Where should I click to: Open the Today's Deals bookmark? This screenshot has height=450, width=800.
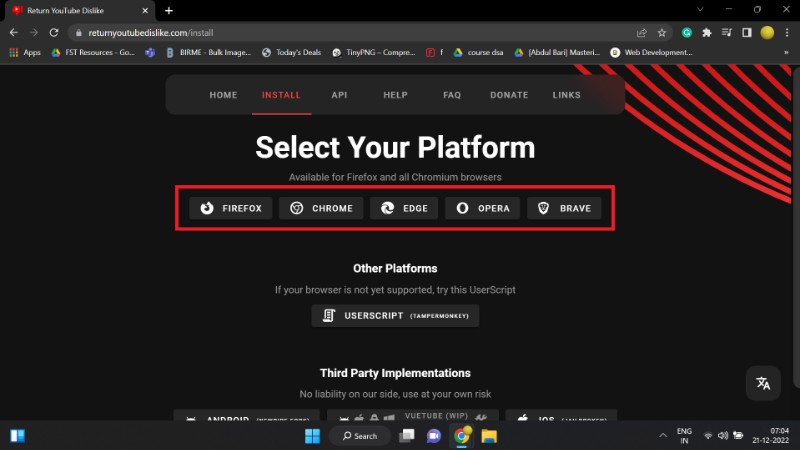coord(291,52)
